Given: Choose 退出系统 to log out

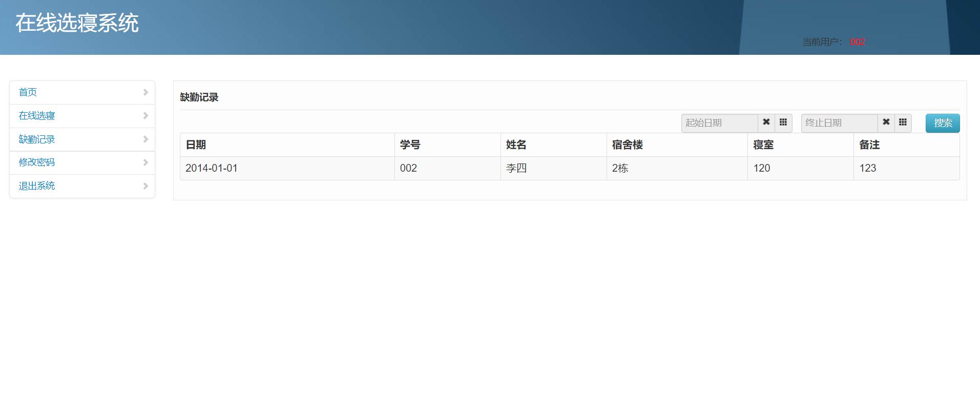Looking at the screenshot, I should pyautogui.click(x=82, y=186).
